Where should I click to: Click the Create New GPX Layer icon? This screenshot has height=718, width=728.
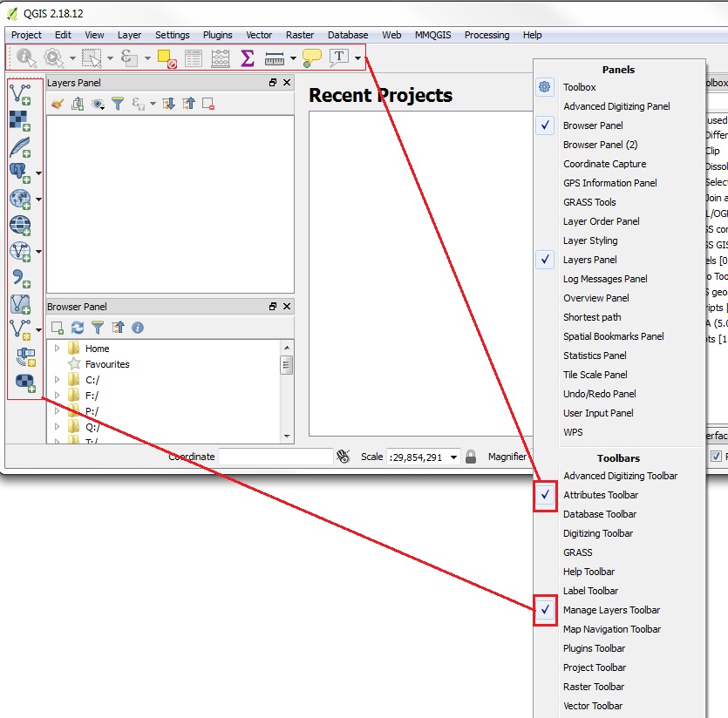[26, 356]
